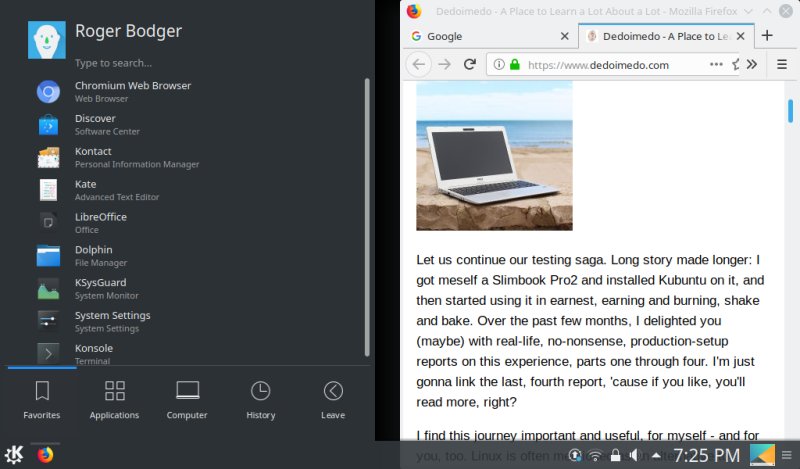Click the launcher menu scrollbar
800x469 pixels.
367,217
